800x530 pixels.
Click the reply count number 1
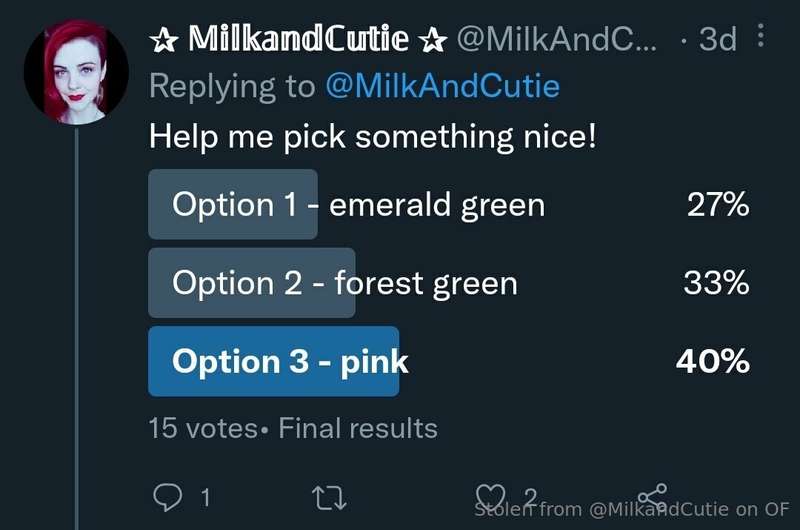click(x=205, y=497)
